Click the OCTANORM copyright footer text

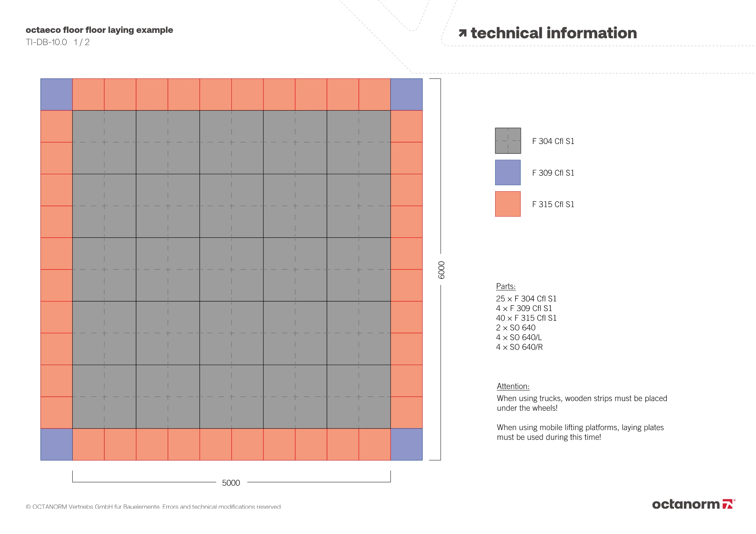point(153,507)
